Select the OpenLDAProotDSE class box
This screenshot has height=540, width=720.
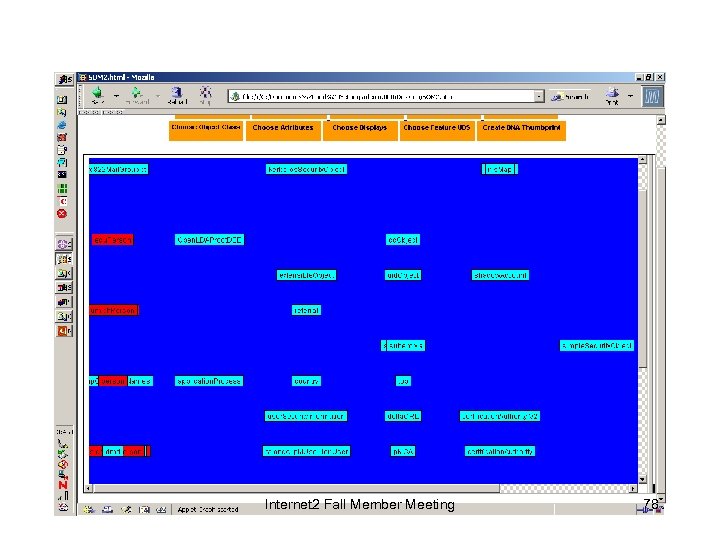click(x=209, y=240)
